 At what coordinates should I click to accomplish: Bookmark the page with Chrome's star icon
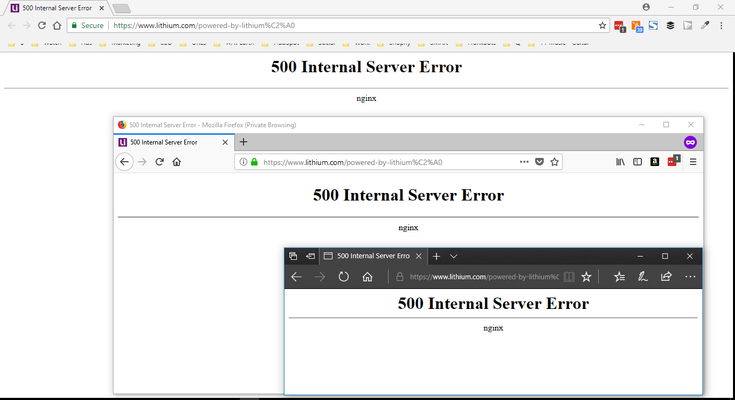(602, 26)
